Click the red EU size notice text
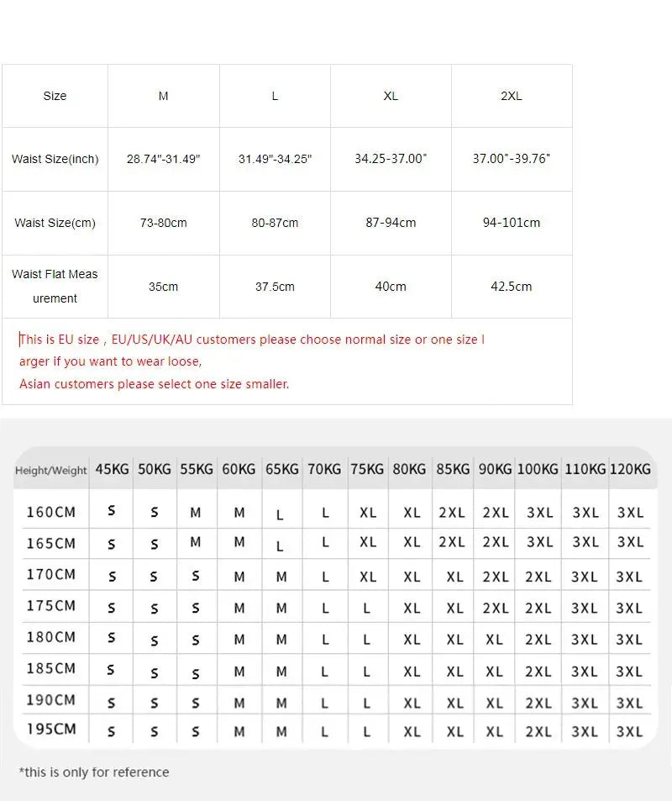672x801 pixels. point(252,340)
